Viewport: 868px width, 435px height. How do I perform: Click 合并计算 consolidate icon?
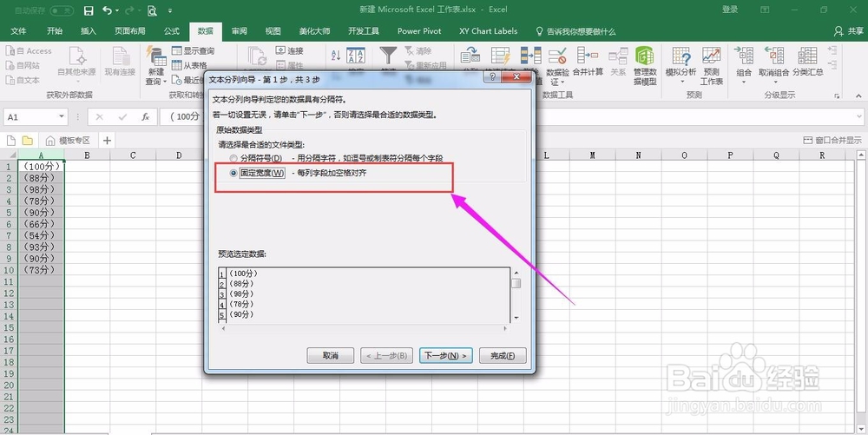pos(588,62)
